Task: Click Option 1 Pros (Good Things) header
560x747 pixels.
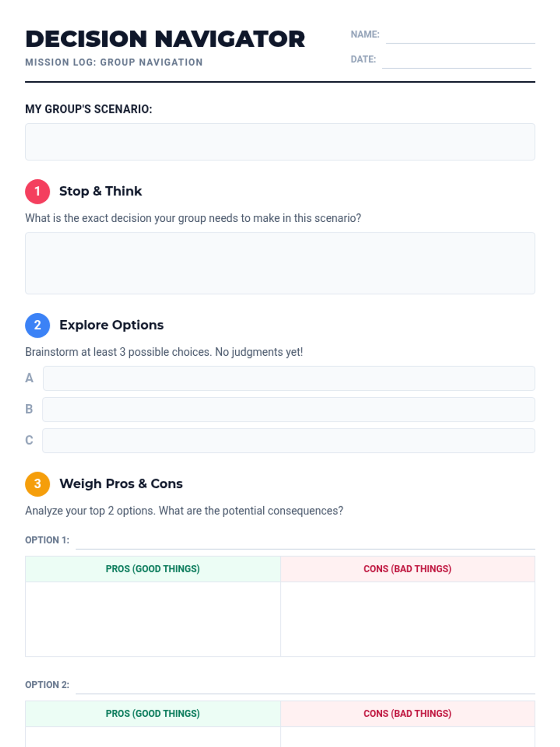Action: 153,569
